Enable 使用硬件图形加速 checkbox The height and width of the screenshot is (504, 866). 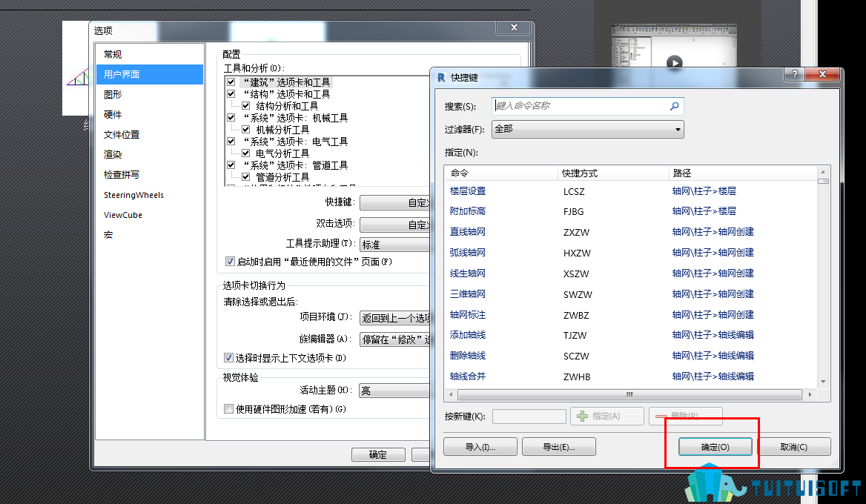point(228,409)
